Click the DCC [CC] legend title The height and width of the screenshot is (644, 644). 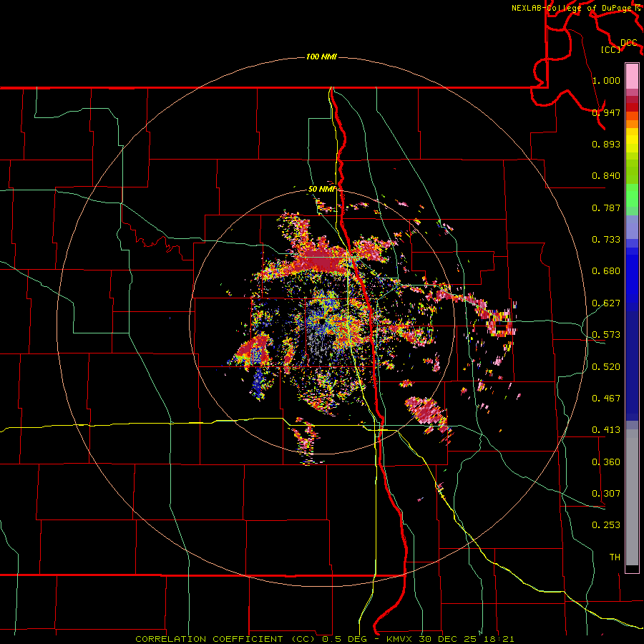618,46
